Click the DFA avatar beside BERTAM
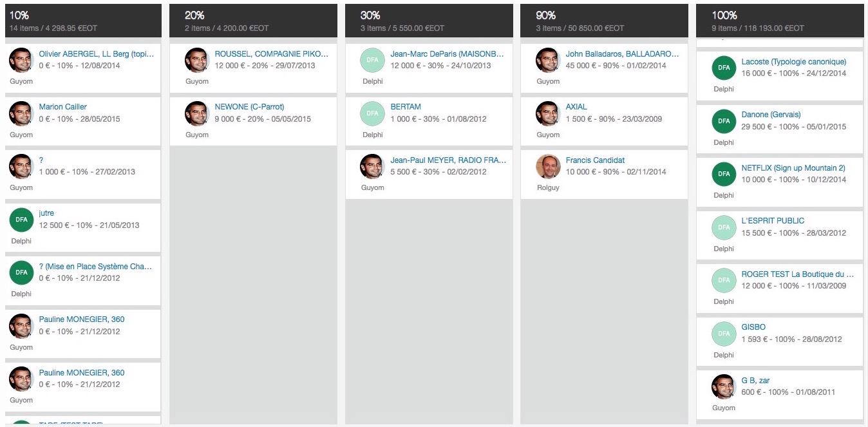The image size is (868, 427). [372, 113]
